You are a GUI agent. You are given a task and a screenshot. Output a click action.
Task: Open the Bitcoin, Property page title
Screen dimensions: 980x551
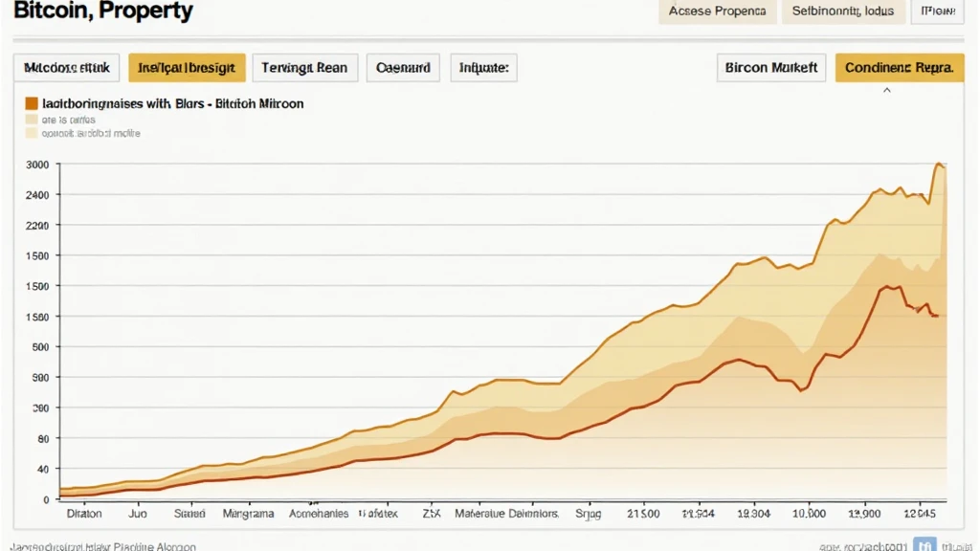pos(103,10)
